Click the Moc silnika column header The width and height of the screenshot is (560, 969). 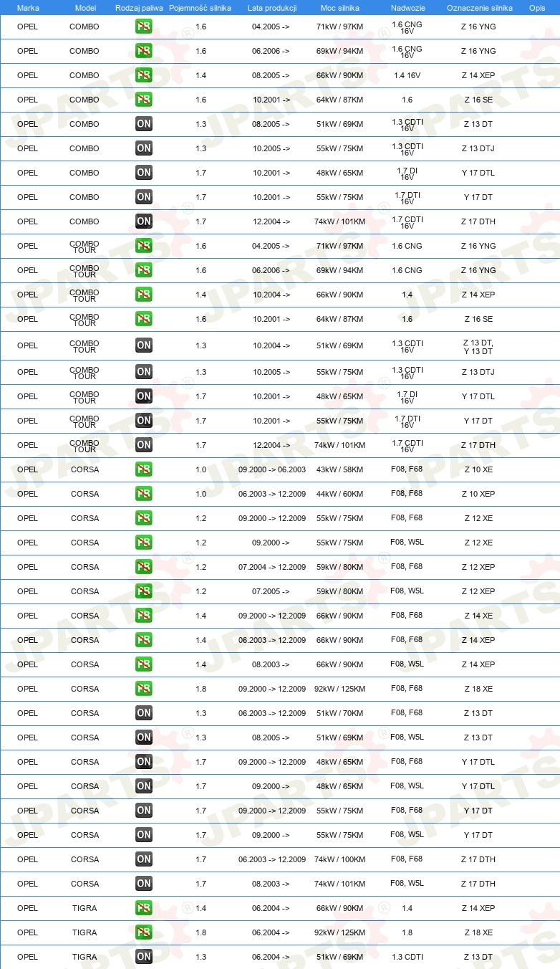340,8
